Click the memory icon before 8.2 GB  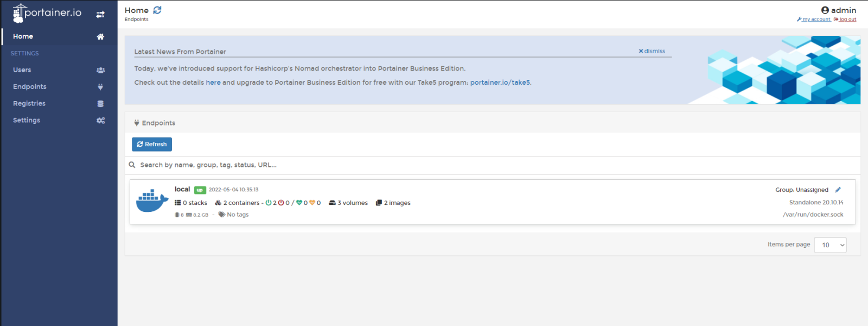pos(189,215)
